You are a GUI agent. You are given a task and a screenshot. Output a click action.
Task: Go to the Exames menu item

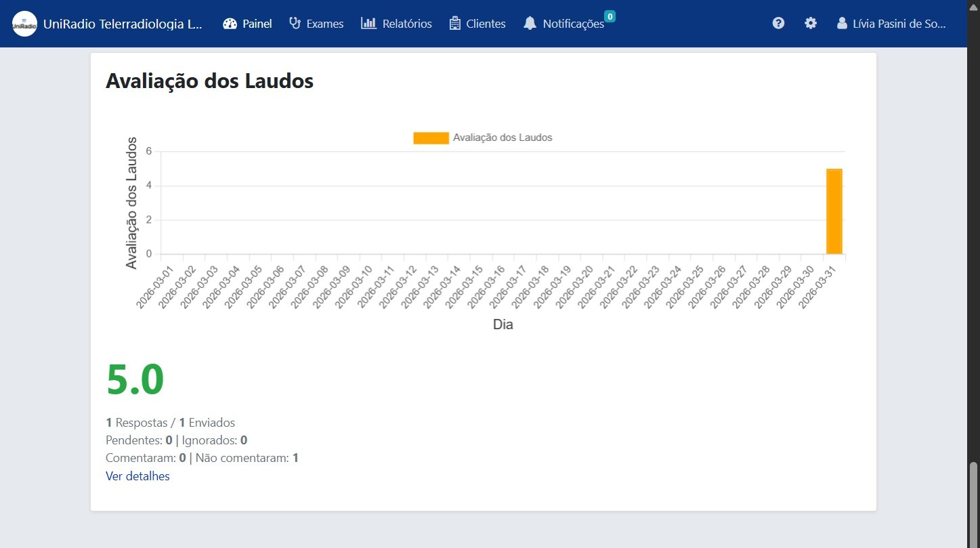tap(324, 24)
